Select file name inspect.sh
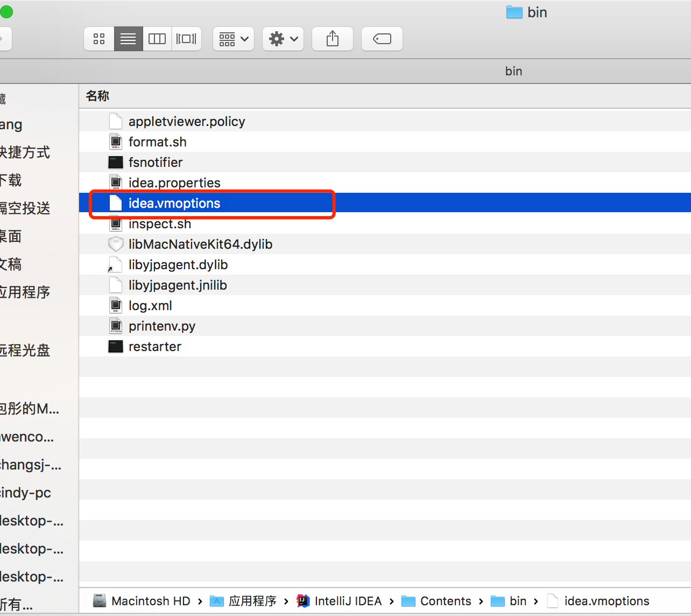The width and height of the screenshot is (691, 616). click(x=160, y=223)
